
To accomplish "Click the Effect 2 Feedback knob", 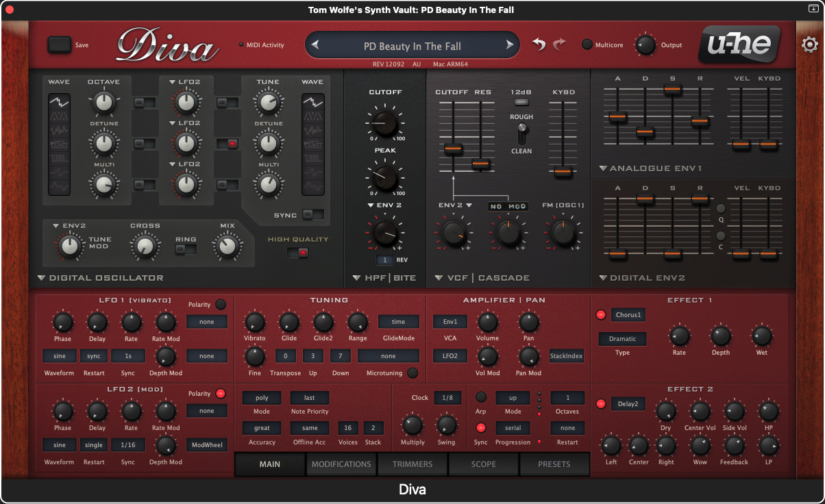I will point(734,446).
